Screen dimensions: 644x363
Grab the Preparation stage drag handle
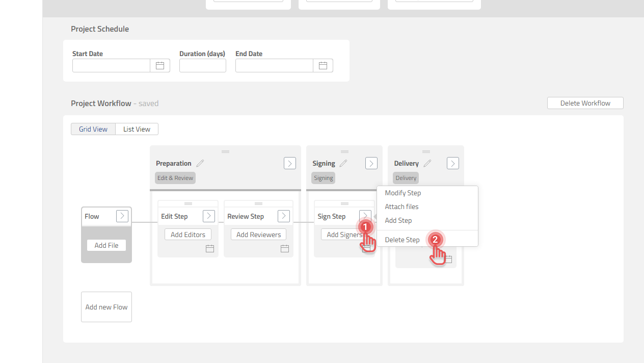click(x=225, y=151)
